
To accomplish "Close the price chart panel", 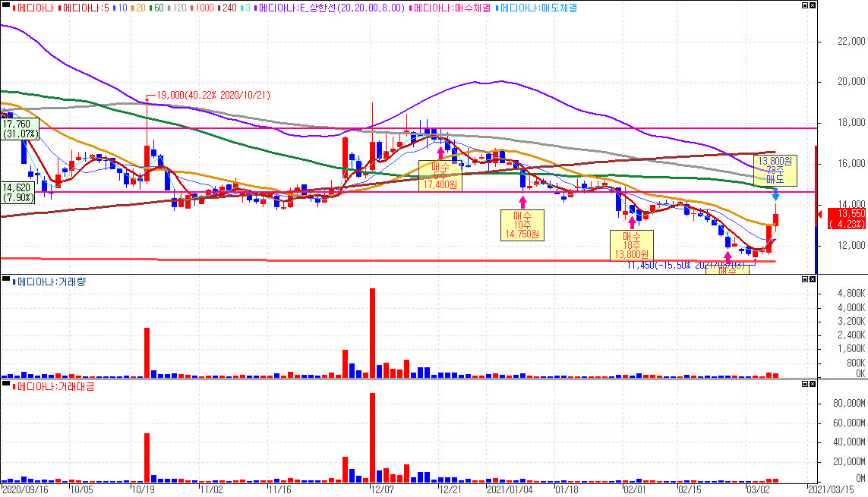I will point(813,5).
